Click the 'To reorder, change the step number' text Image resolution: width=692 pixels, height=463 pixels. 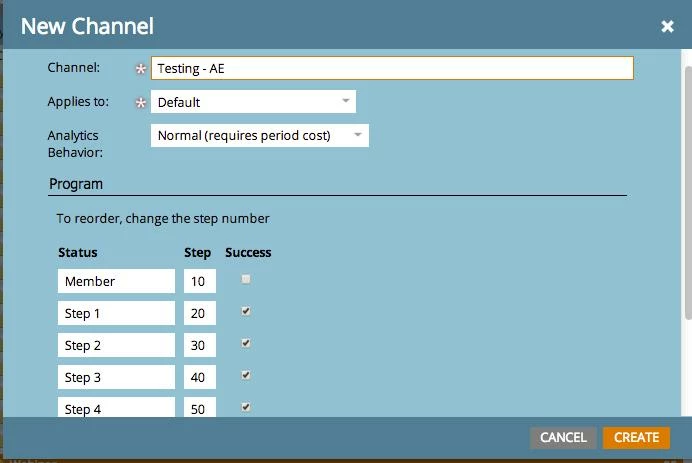pyautogui.click(x=163, y=218)
